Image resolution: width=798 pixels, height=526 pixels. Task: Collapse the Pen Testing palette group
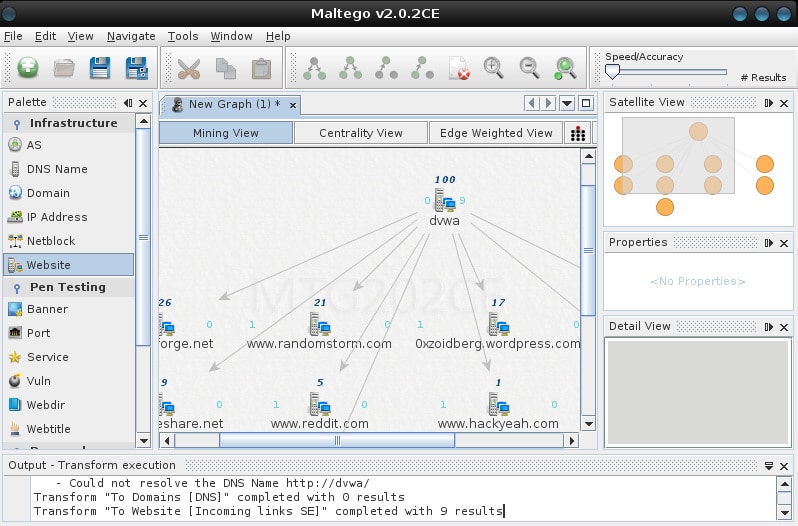(x=69, y=287)
